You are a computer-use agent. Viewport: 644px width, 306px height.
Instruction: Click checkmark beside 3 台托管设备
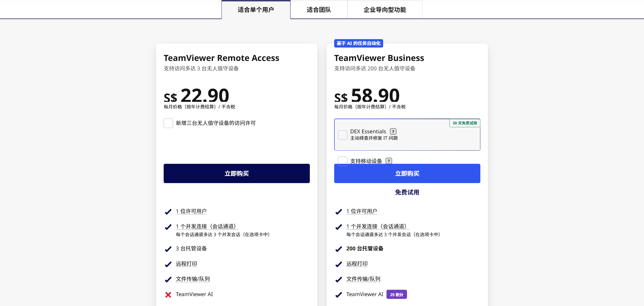tap(168, 249)
